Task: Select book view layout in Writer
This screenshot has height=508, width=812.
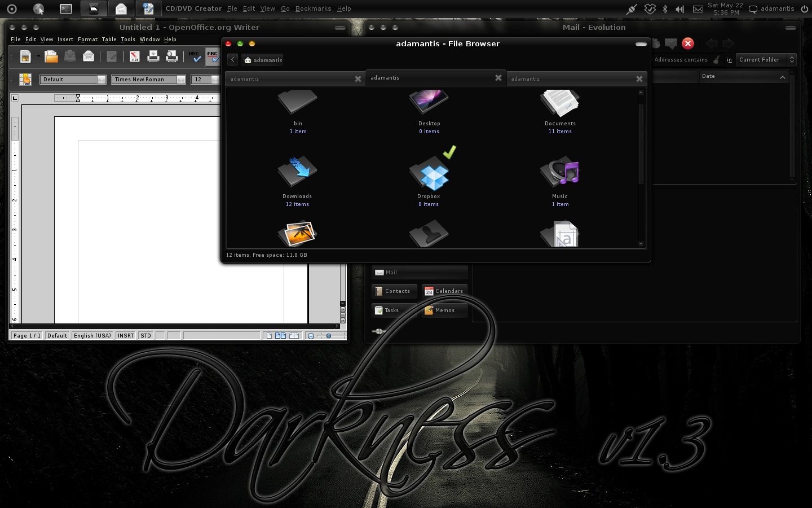Action: click(x=294, y=335)
